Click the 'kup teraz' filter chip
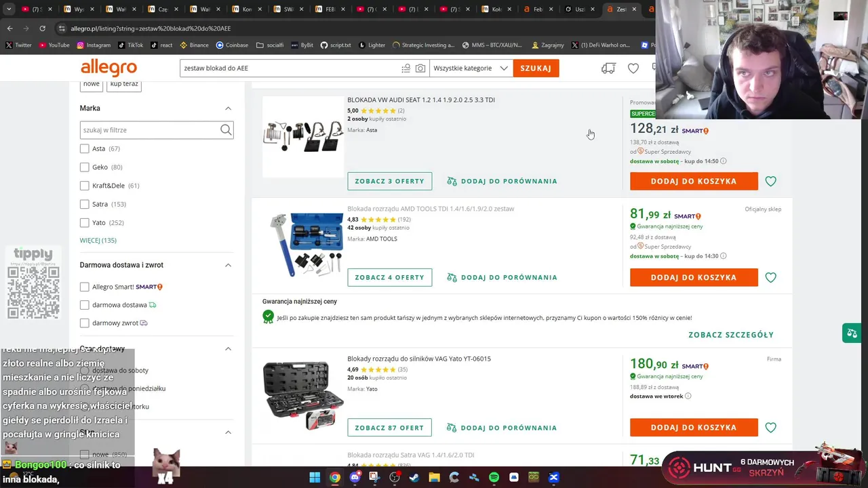 click(124, 84)
